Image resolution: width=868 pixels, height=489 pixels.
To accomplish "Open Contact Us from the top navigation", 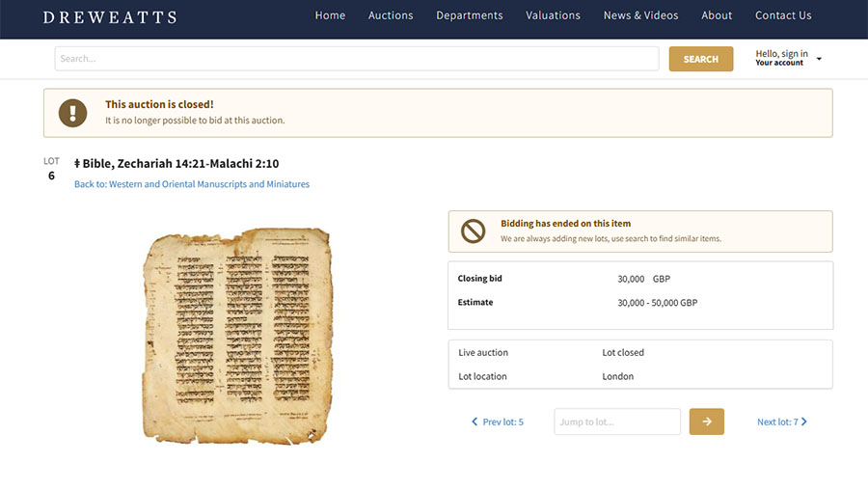I will pyautogui.click(x=783, y=15).
